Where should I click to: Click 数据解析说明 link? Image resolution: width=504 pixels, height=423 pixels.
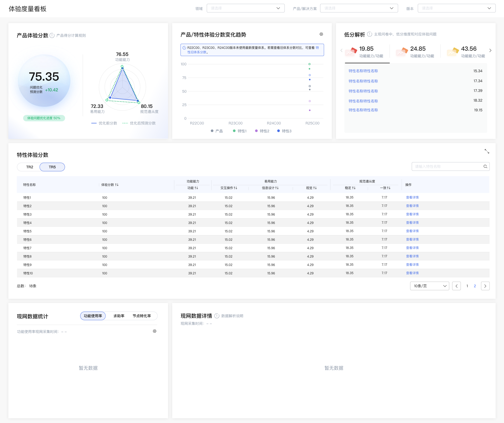(x=232, y=316)
